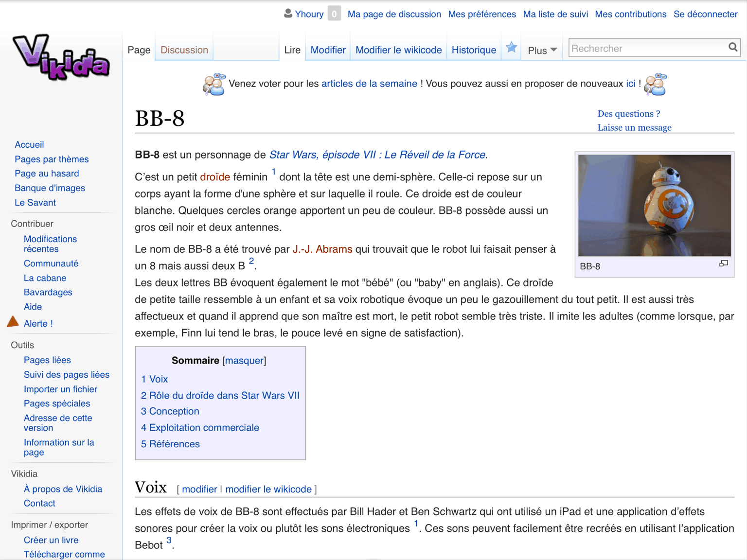
Task: Expand the Plus dropdown menu
Action: [x=542, y=51]
